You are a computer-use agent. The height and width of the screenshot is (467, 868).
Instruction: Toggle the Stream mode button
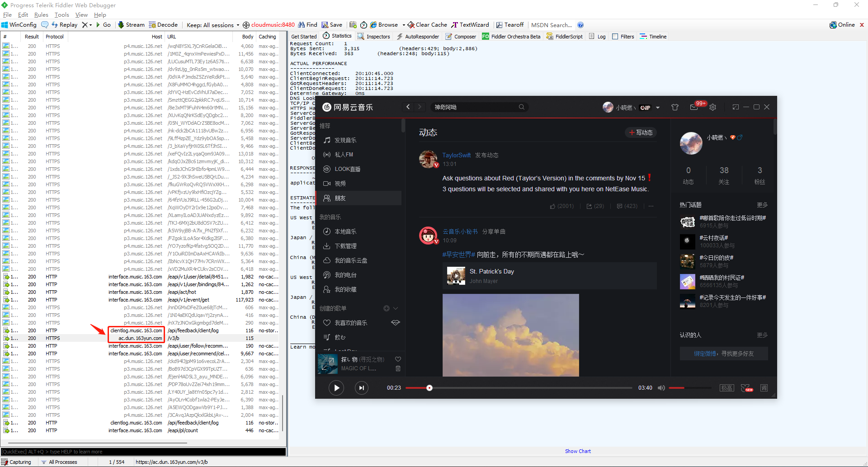[x=131, y=25]
